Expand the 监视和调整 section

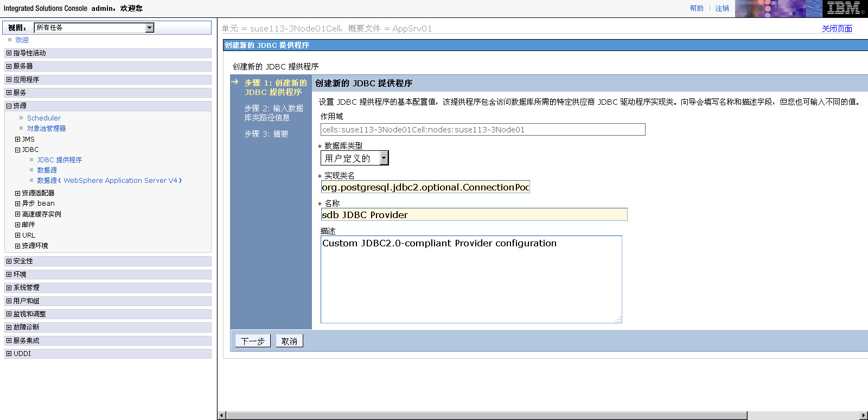(x=9, y=314)
